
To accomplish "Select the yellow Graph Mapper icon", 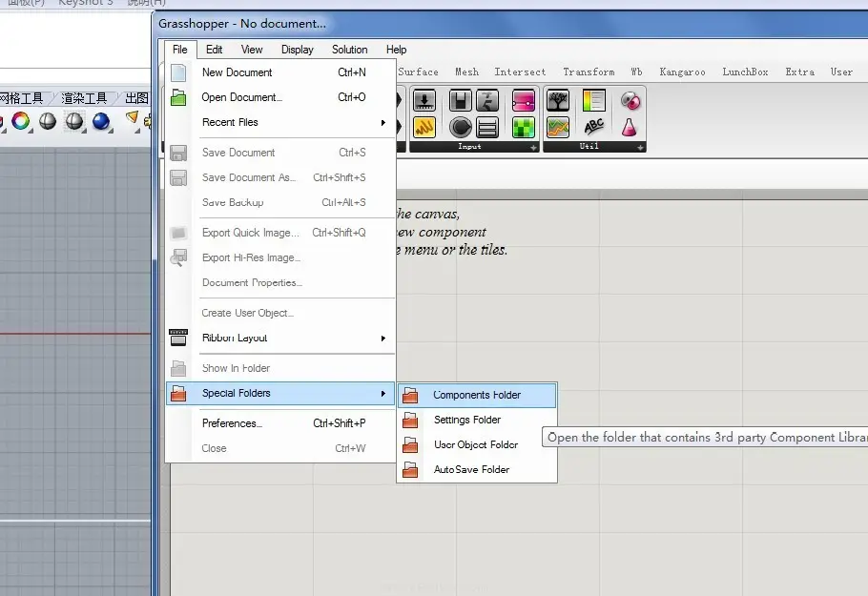I will pos(424,127).
